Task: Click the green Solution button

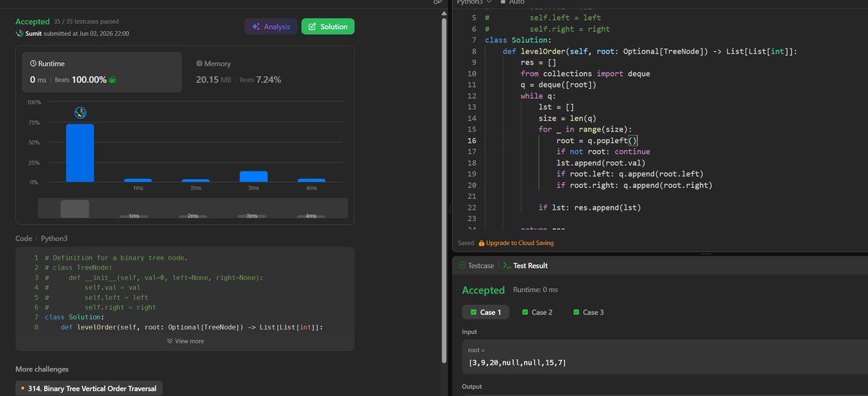Action: [328, 27]
